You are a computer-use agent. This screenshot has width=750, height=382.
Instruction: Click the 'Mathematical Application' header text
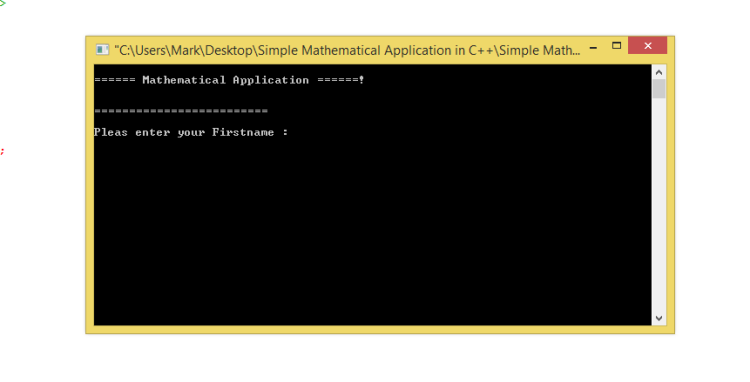pyautogui.click(x=225, y=80)
